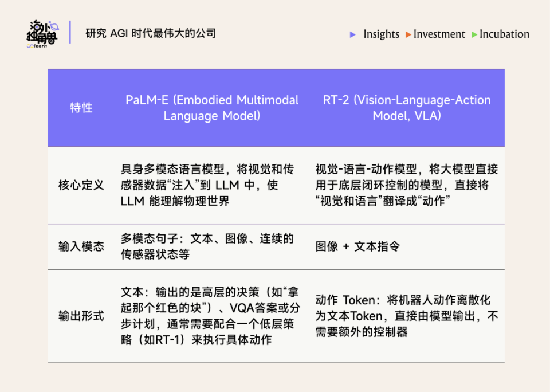Toggle the 特性 header cell
This screenshot has height=392, width=550.
[81, 107]
